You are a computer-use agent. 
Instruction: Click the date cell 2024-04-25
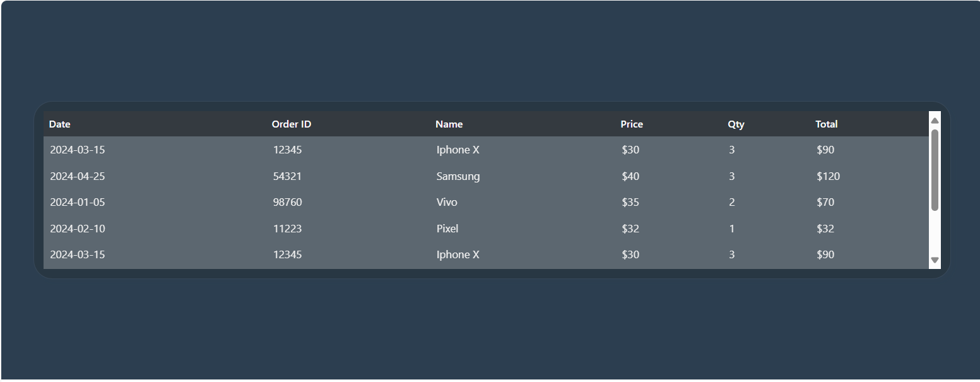pos(78,176)
